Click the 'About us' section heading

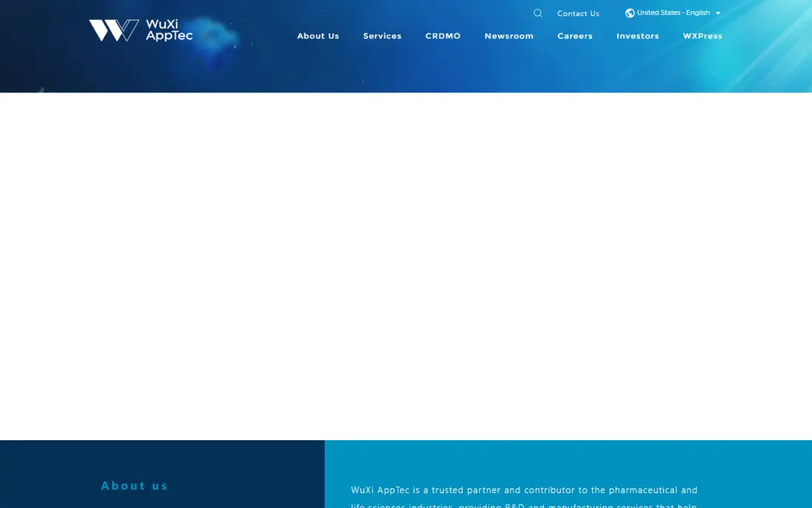tap(134, 486)
